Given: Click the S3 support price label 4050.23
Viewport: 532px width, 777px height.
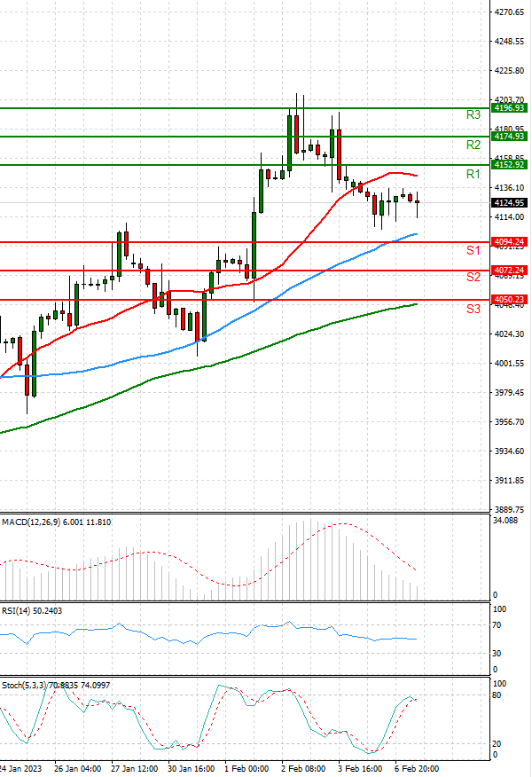Looking at the screenshot, I should tap(509, 299).
